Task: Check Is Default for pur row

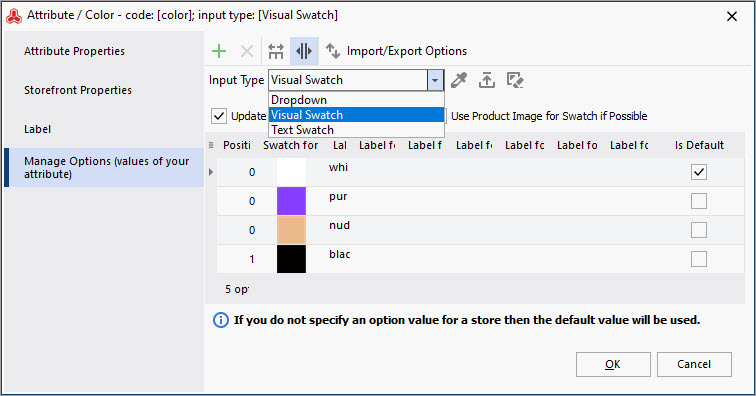Action: (699, 201)
